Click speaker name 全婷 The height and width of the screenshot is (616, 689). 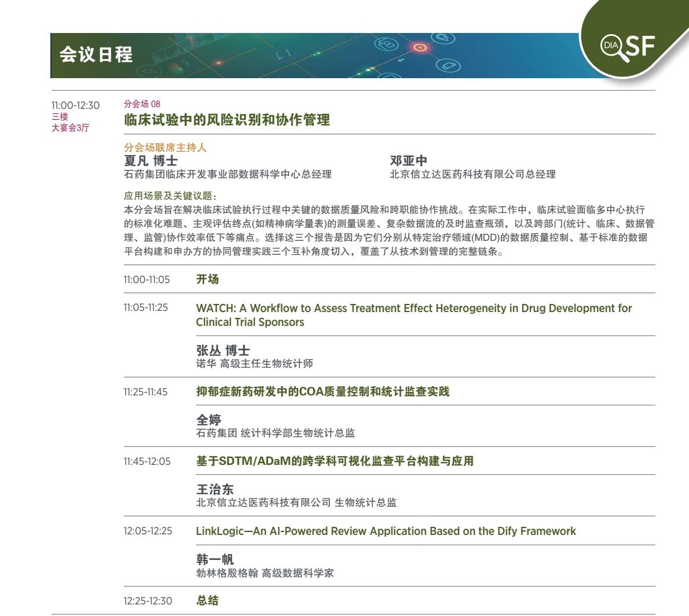(x=208, y=420)
